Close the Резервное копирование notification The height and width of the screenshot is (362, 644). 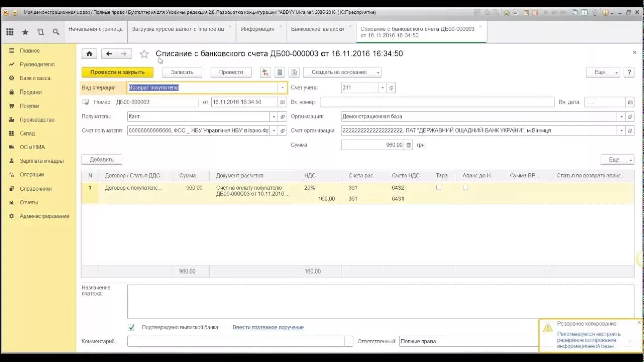[x=639, y=323]
